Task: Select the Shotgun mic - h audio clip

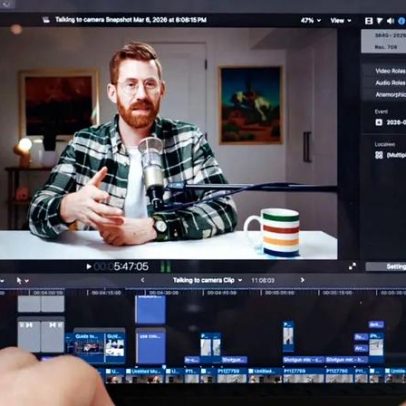Action: [346, 360]
